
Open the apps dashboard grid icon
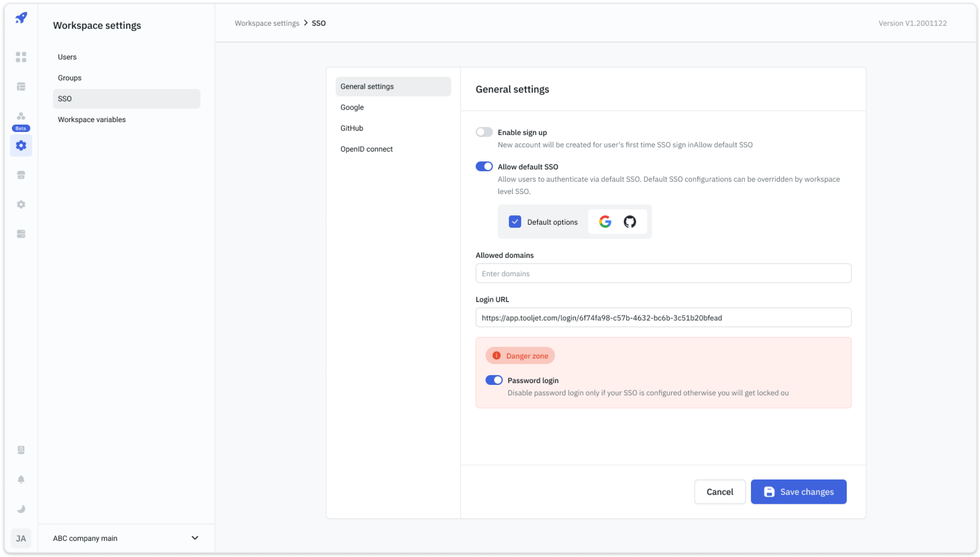[21, 57]
